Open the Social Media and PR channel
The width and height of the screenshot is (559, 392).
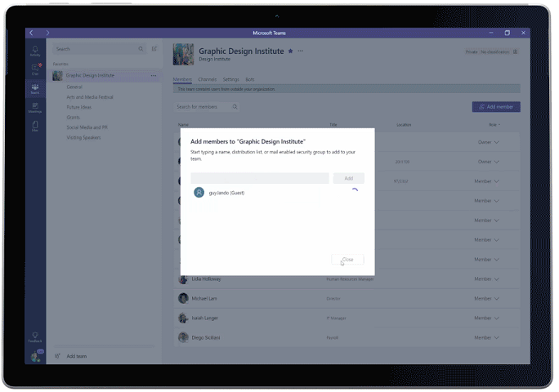coord(87,127)
